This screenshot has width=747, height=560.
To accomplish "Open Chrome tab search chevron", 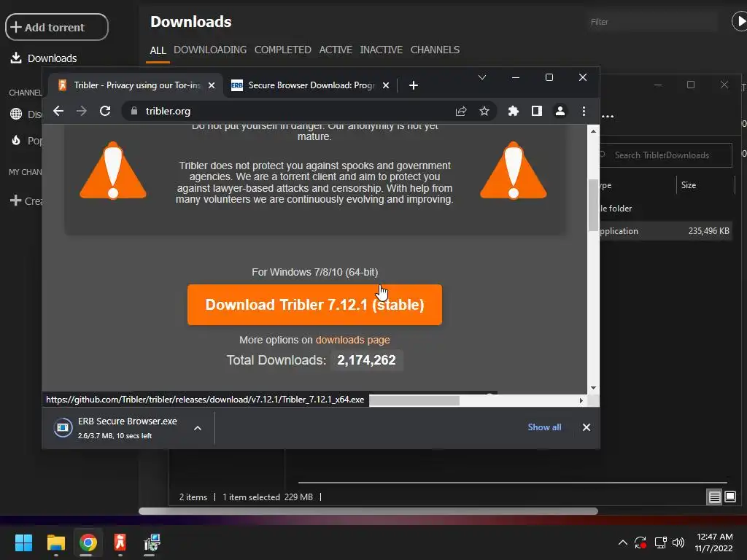I will (482, 77).
